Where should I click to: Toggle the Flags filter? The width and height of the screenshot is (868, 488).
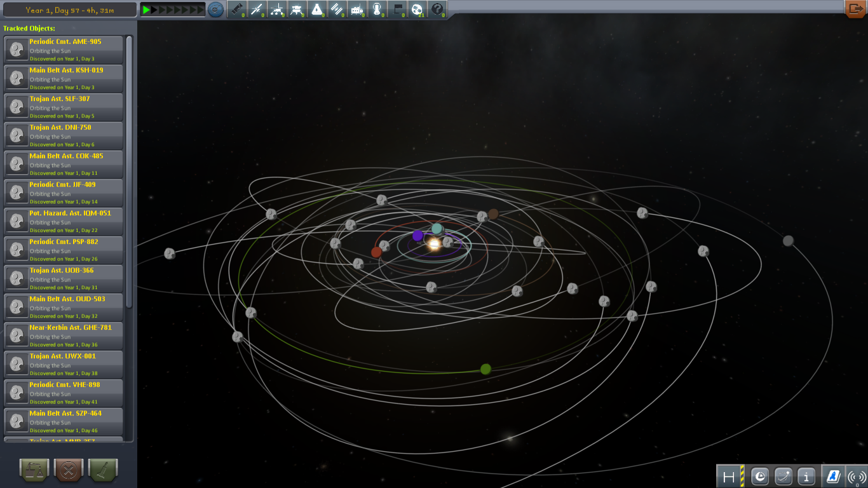coord(397,10)
